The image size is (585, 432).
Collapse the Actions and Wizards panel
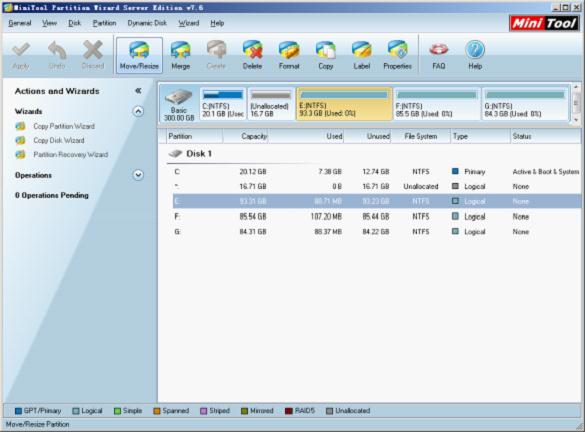click(138, 91)
